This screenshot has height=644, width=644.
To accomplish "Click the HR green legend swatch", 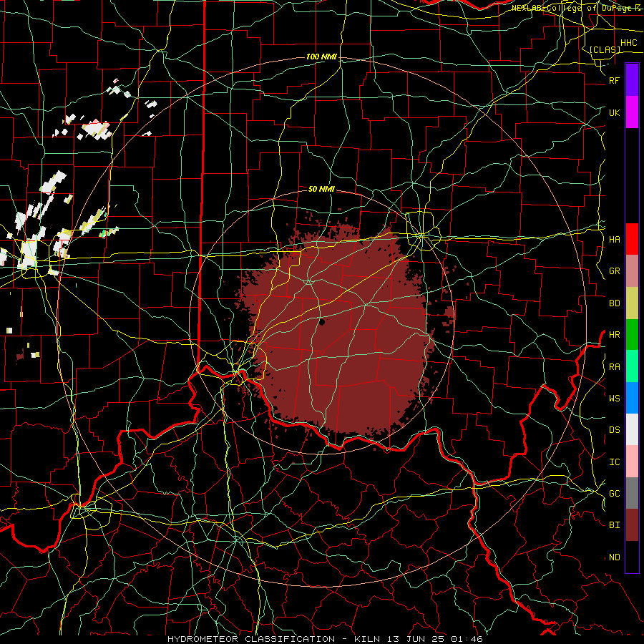I will [x=632, y=335].
